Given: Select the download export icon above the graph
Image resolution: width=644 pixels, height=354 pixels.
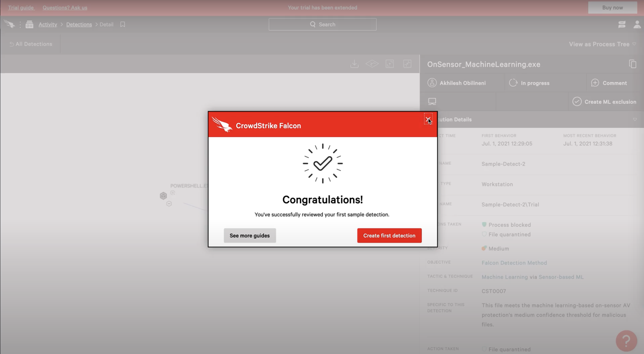Looking at the screenshot, I should [354, 64].
